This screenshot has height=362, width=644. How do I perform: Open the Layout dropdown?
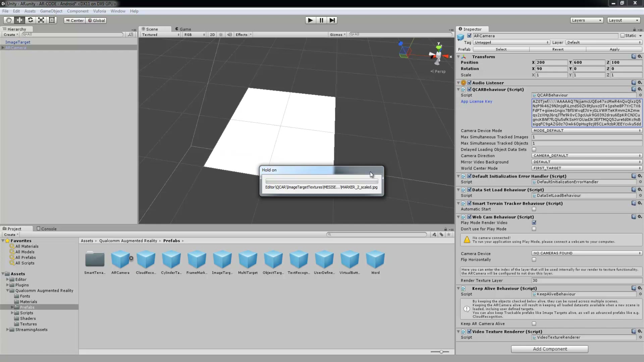point(624,20)
